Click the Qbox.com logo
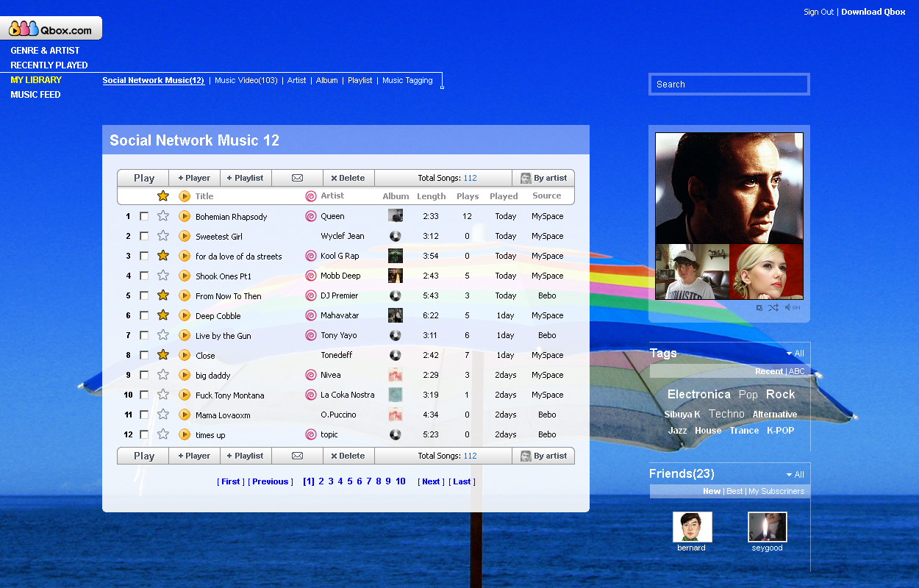 (x=51, y=29)
